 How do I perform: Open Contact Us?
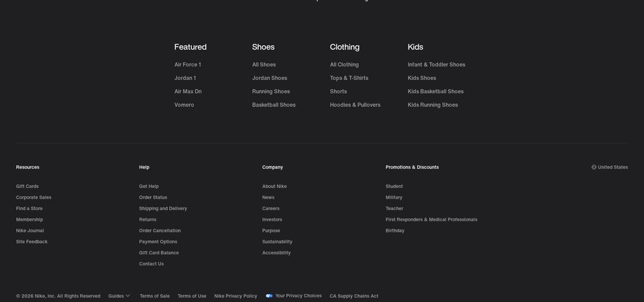(152, 264)
